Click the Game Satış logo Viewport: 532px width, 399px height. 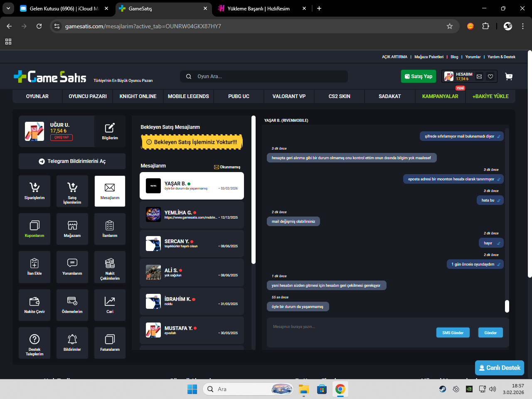coord(50,76)
